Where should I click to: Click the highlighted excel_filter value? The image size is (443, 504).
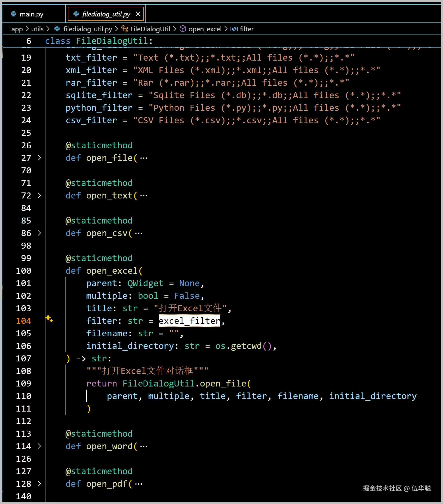pos(190,321)
